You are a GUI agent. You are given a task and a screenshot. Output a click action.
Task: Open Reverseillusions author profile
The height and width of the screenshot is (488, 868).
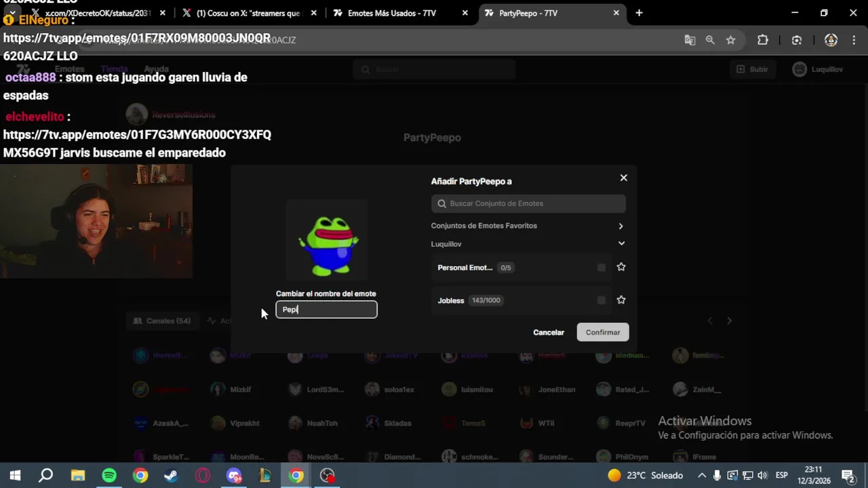171,115
